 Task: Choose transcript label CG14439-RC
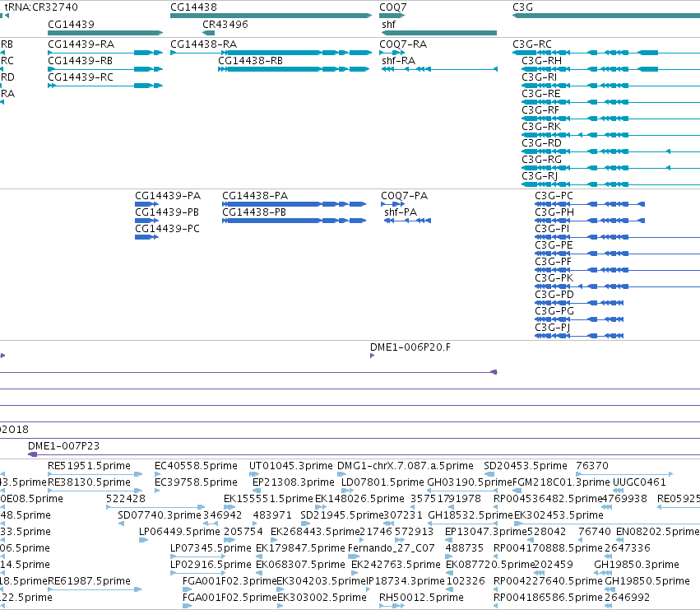click(x=81, y=77)
